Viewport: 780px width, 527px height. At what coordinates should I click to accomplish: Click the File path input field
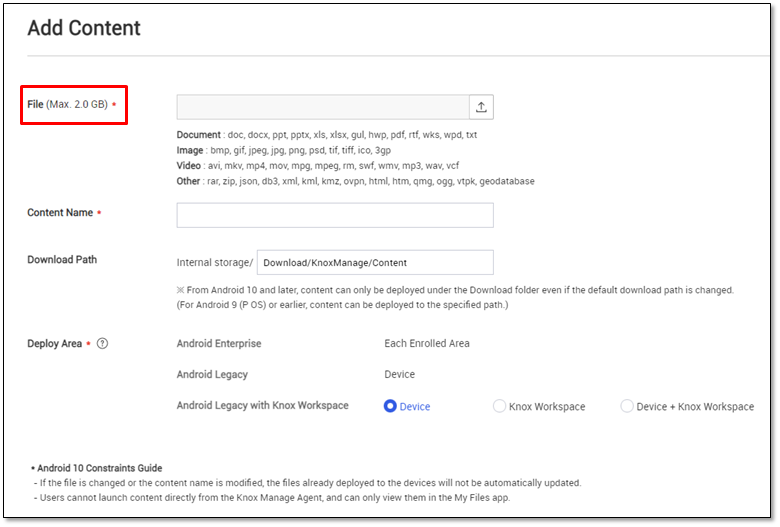(323, 107)
